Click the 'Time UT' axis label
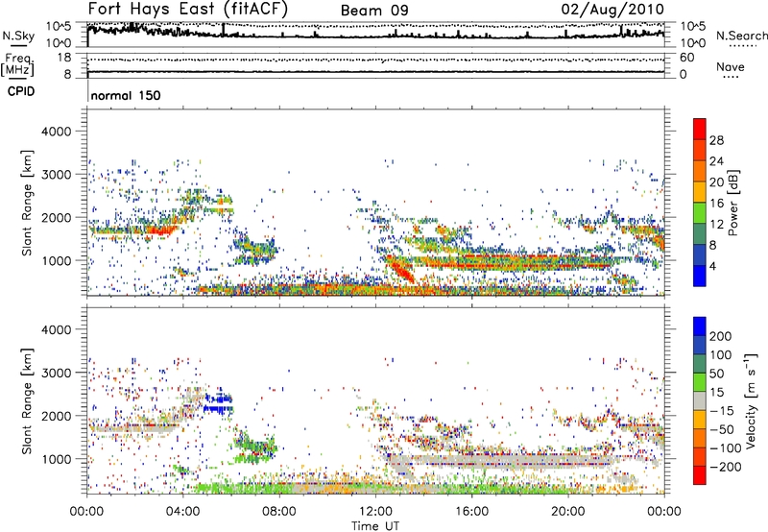Viewport: 768px width, 532px height. 375,525
